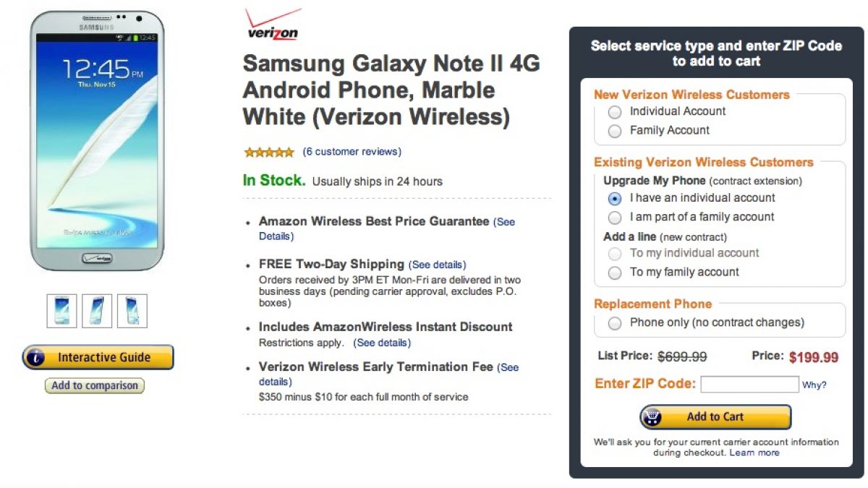Click the Verizon logo
The width and height of the screenshot is (868, 488).
pyautogui.click(x=272, y=25)
